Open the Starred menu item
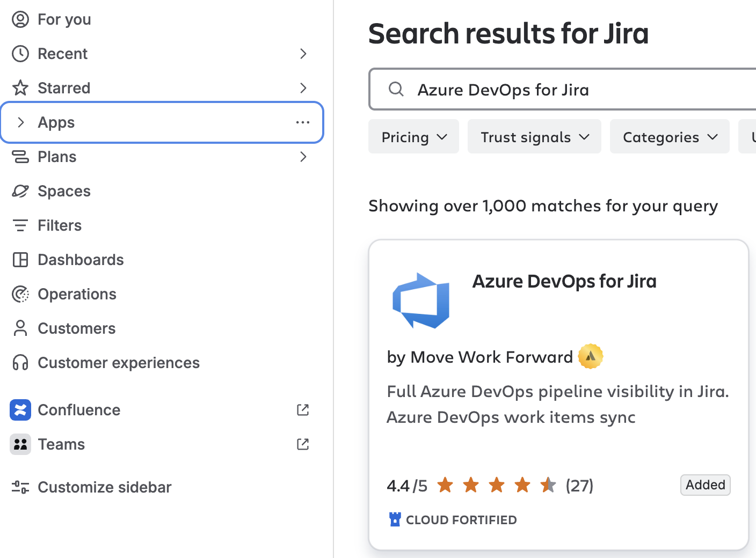 (x=64, y=88)
